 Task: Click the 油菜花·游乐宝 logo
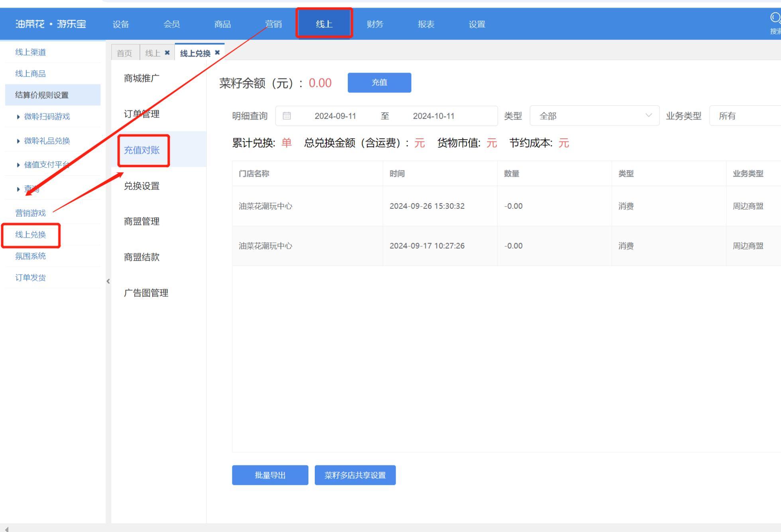coord(51,24)
